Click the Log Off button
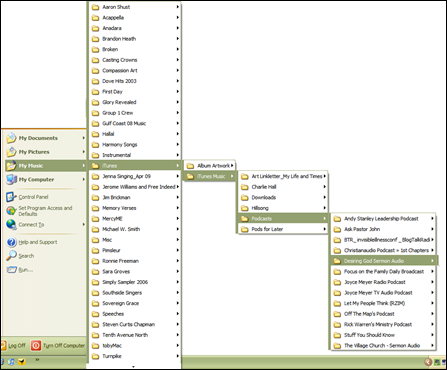Screen dimensions: 447x370 tap(13, 345)
